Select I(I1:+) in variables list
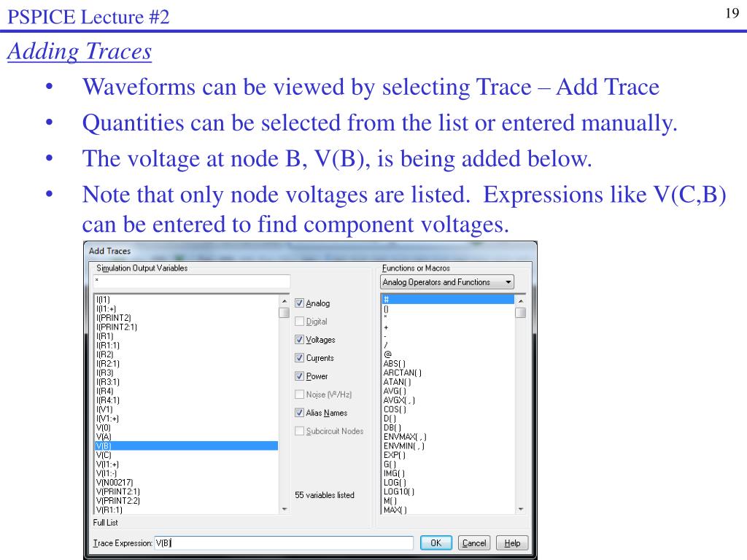The height and width of the screenshot is (560, 747). point(106,308)
